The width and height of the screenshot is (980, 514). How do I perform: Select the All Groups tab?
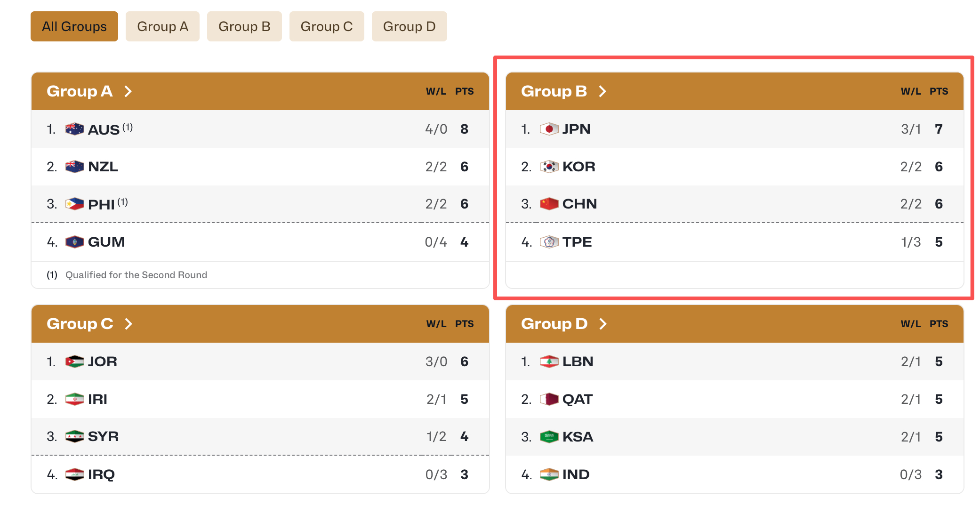(x=74, y=26)
